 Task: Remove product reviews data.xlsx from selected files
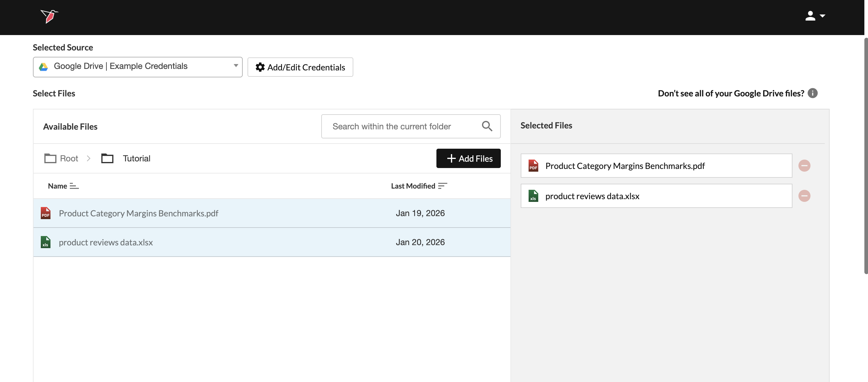coord(804,196)
